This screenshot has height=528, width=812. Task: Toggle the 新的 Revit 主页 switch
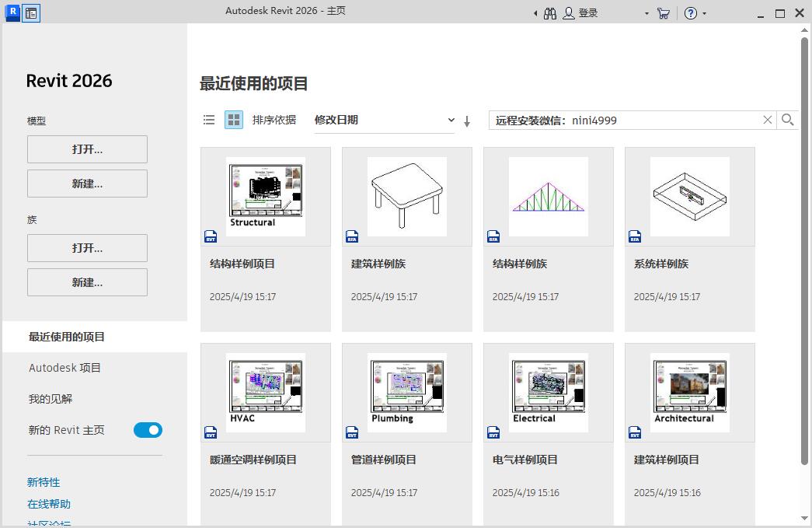coord(148,430)
